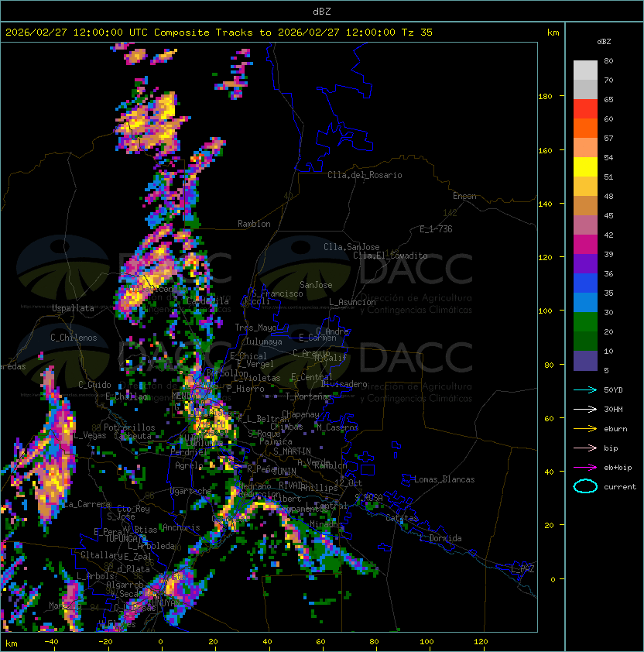Click the pink bip arrow icon in legend
The width and height of the screenshot is (644, 652).
585,448
